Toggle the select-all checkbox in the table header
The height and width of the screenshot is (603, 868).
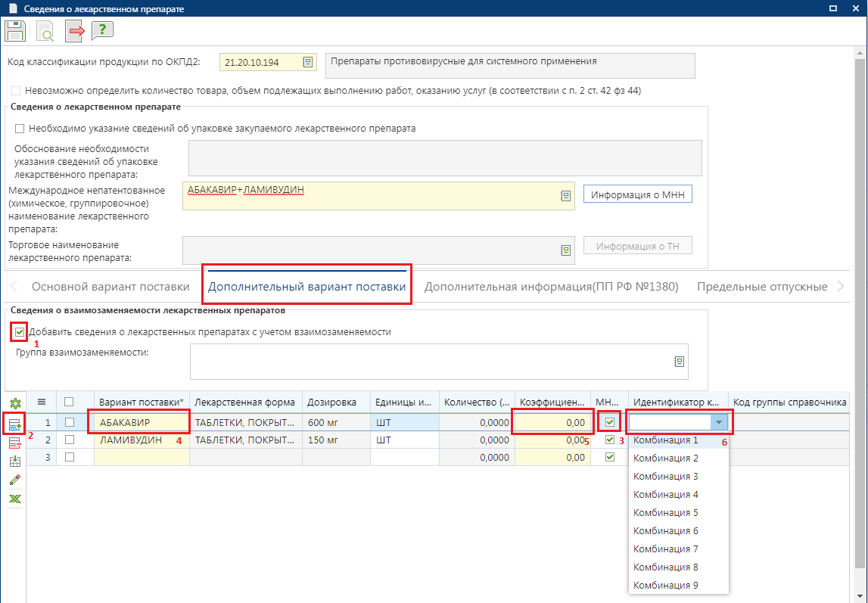pyautogui.click(x=69, y=403)
